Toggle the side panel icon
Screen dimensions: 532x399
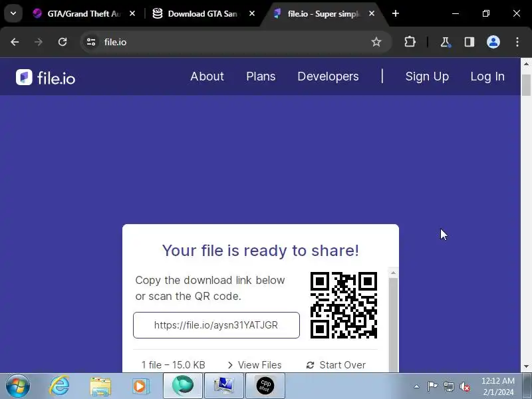(469, 42)
